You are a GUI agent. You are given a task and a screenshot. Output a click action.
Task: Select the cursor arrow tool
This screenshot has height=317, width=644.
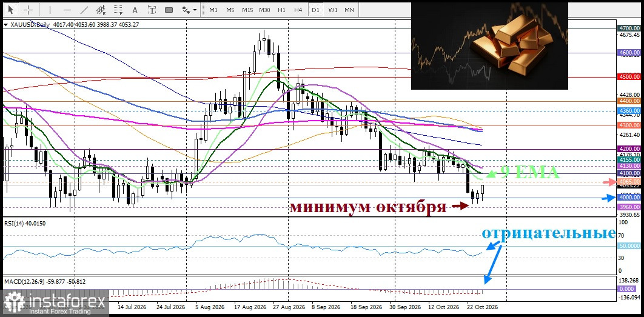[x=11, y=10]
